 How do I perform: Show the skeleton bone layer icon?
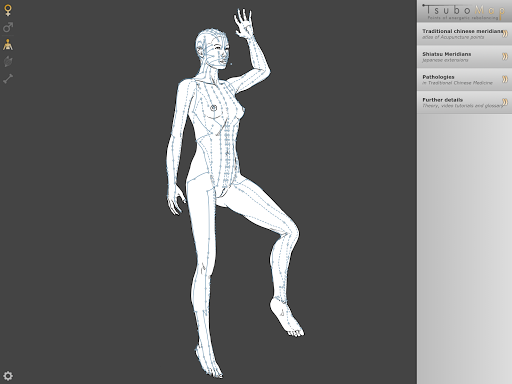[x=8, y=79]
